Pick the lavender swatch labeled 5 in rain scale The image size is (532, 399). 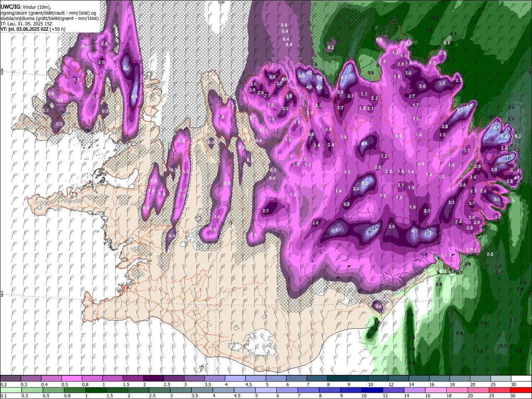266,390
